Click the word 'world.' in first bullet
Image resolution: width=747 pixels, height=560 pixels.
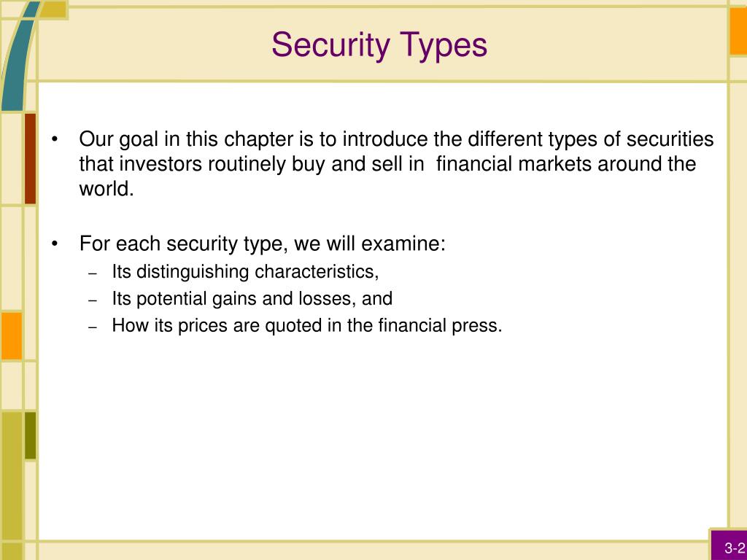tap(107, 189)
